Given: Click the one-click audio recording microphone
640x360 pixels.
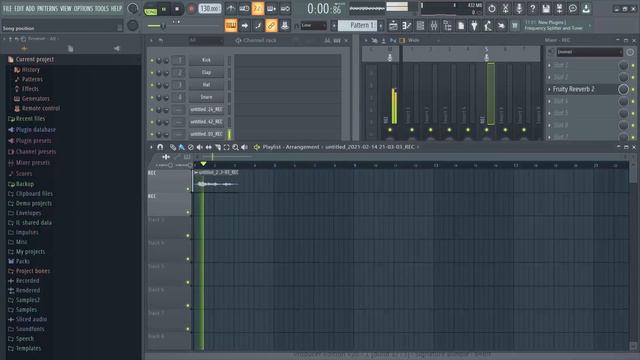Looking at the screenshot, I should pos(519,8).
